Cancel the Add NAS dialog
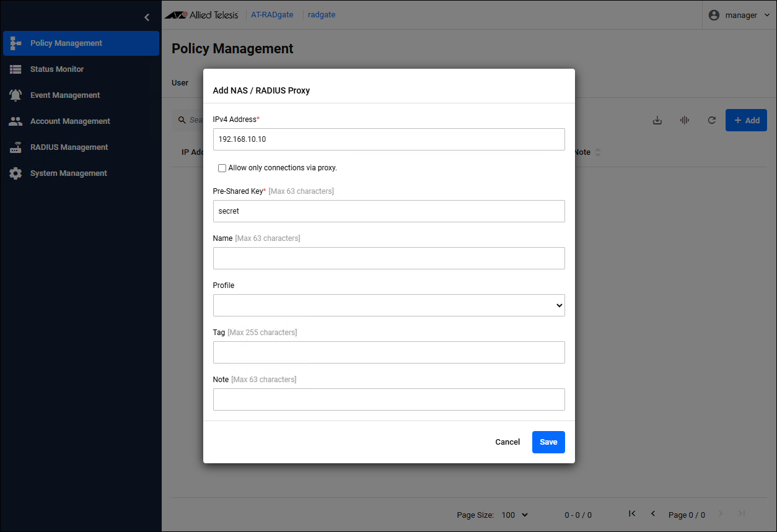 pyautogui.click(x=507, y=442)
